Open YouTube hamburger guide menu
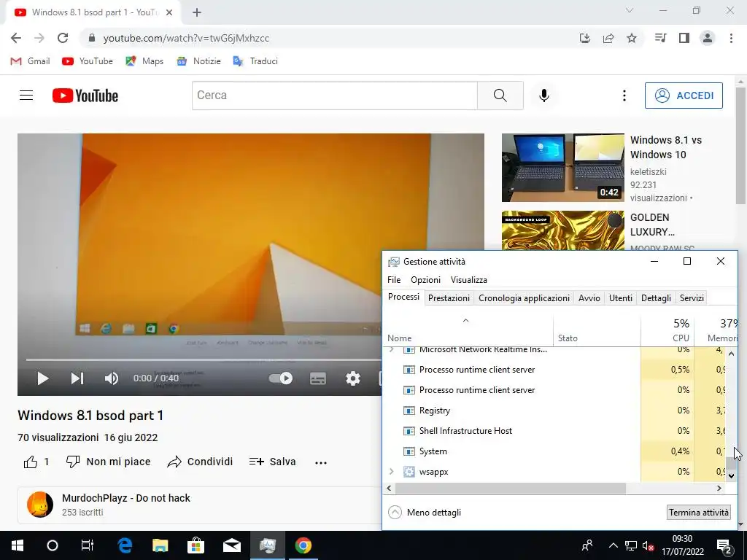 click(x=26, y=96)
